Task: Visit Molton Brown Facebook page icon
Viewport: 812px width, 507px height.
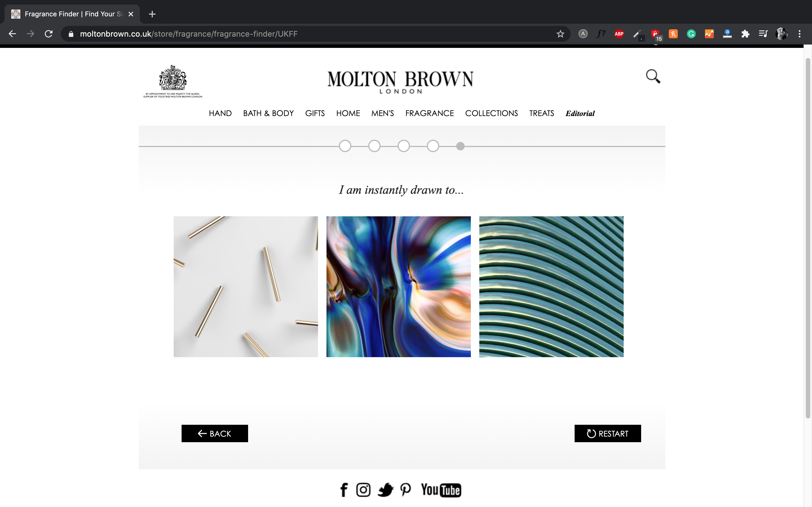Action: (344, 490)
